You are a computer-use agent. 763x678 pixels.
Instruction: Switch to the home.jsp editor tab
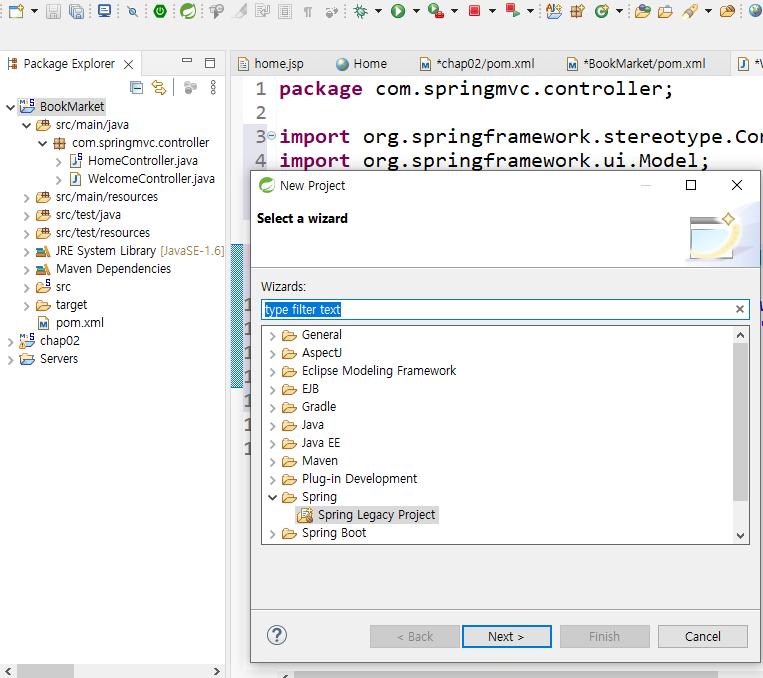point(271,64)
